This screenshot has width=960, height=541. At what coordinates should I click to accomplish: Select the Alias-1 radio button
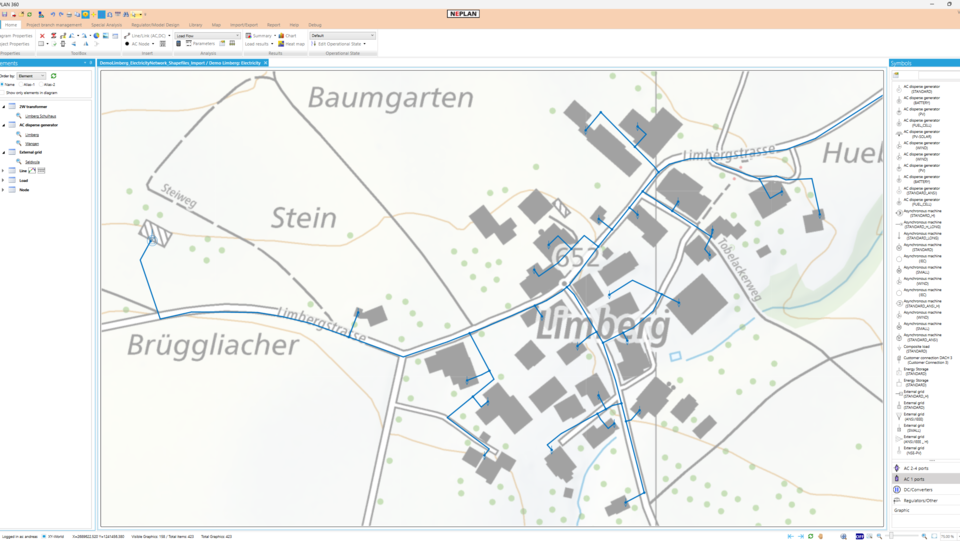pos(20,84)
